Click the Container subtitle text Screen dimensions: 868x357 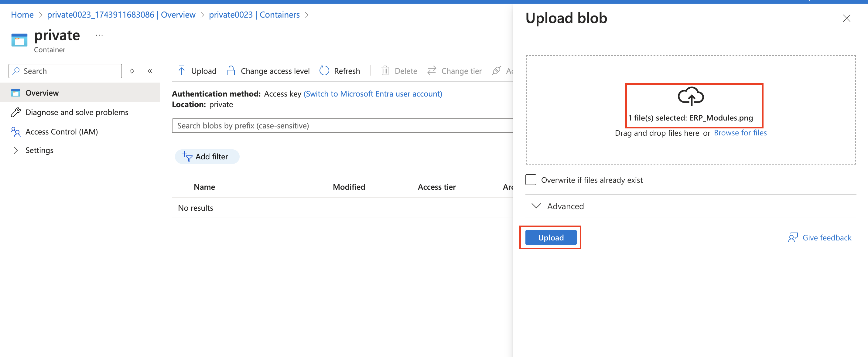(x=50, y=49)
